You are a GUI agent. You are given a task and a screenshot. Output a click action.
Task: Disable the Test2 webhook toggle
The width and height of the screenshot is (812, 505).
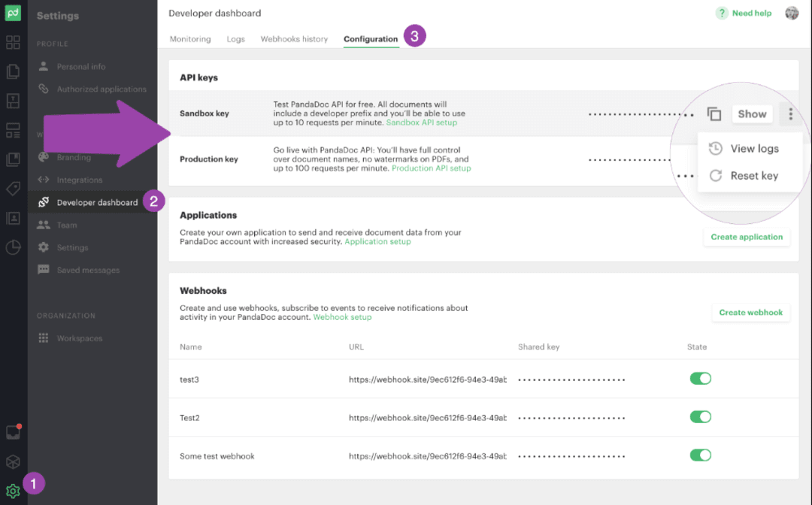700,416
